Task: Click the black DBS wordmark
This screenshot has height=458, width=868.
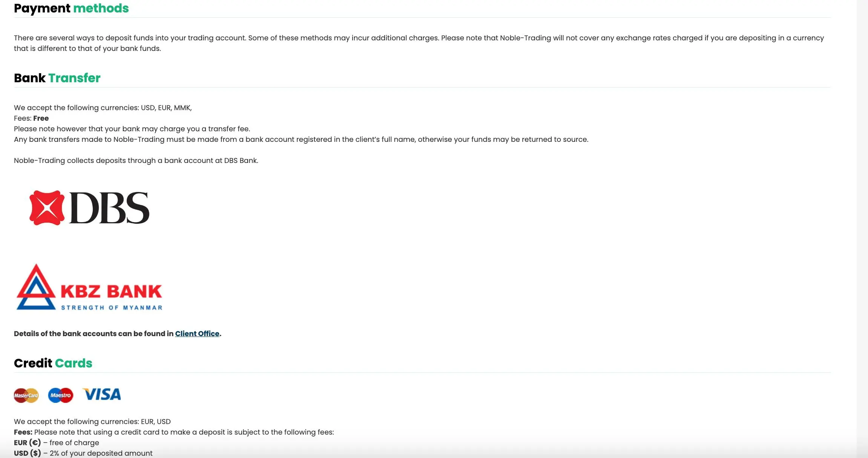Action: [109, 208]
